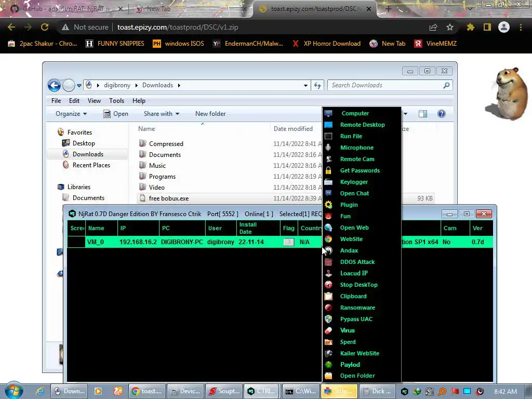Bookmark page with the star icon
Viewport: 532px width, 399px height.
[450, 27]
